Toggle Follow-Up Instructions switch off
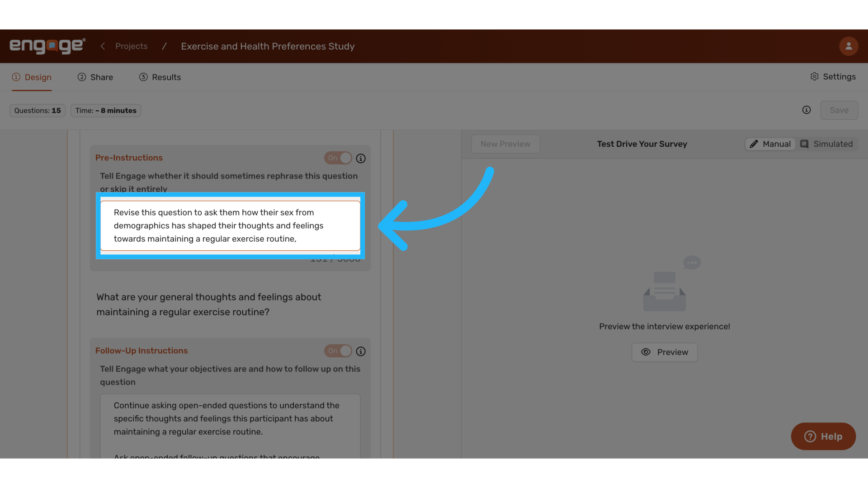Screen dimensions: 868x488 point(338,351)
